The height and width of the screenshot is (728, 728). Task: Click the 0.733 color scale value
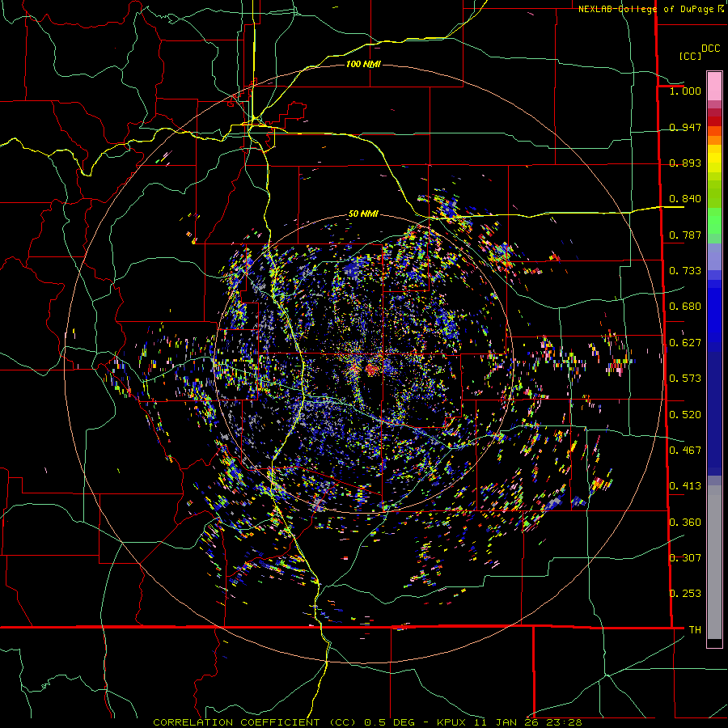click(x=685, y=271)
